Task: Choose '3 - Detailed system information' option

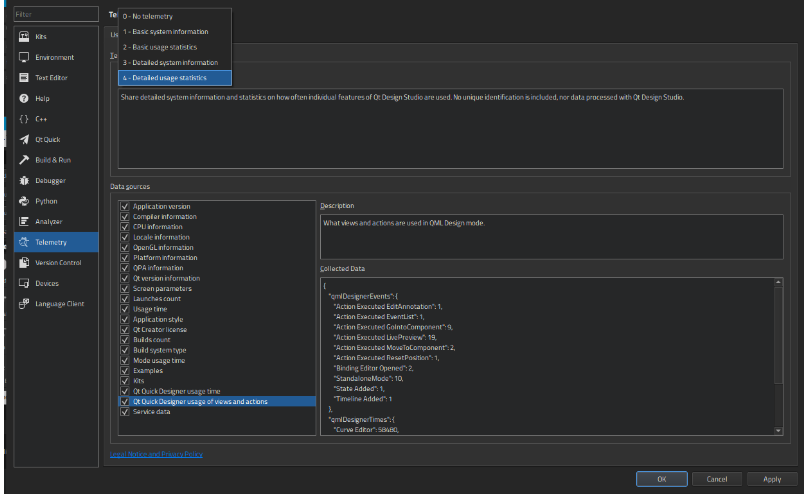Action: click(175, 63)
